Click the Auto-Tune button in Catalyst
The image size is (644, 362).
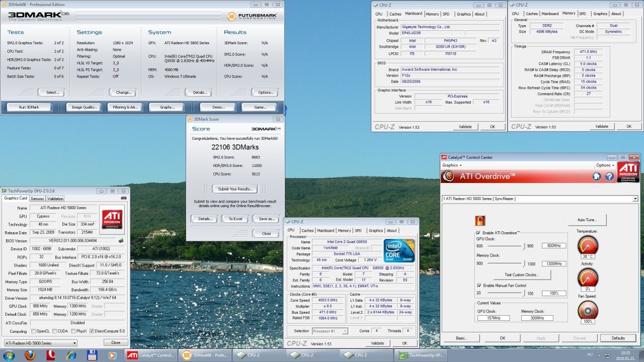(587, 220)
